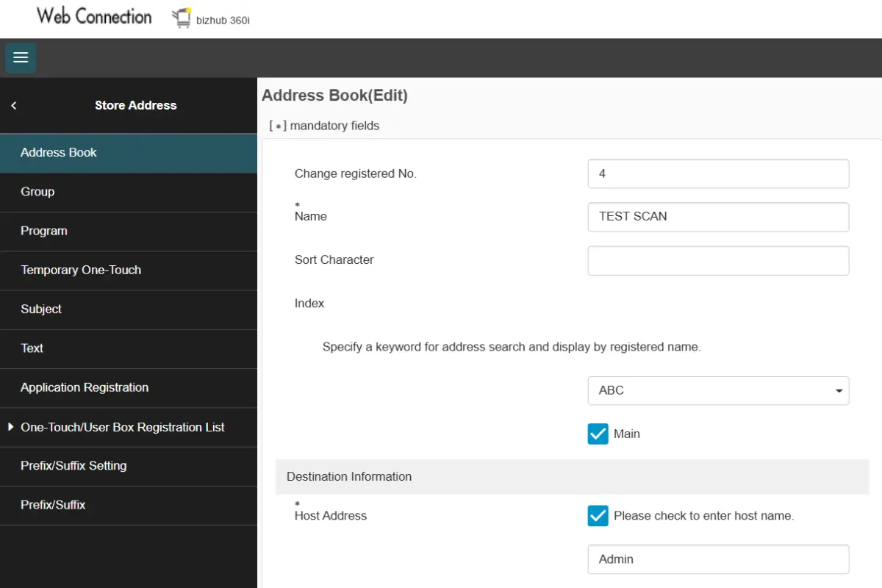The height and width of the screenshot is (588, 882).
Task: Select Prefix/Suffix Setting item
Action: 73,466
